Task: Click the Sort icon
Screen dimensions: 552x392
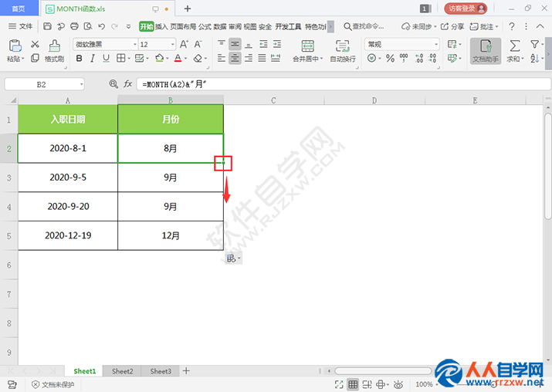Action: (534, 58)
